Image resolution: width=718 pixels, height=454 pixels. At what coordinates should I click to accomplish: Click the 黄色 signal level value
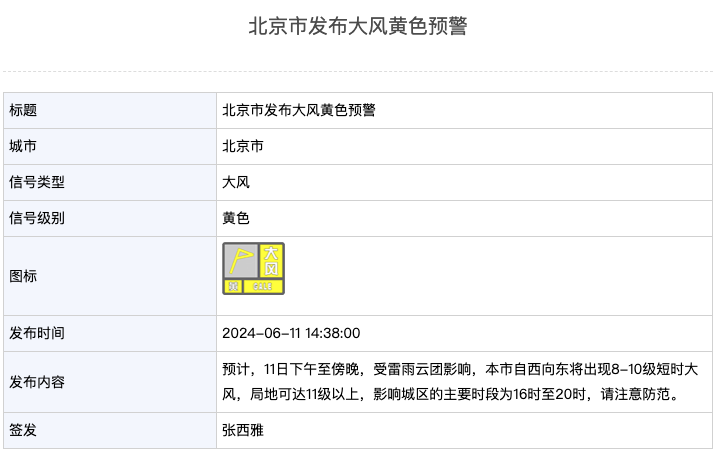coord(236,218)
